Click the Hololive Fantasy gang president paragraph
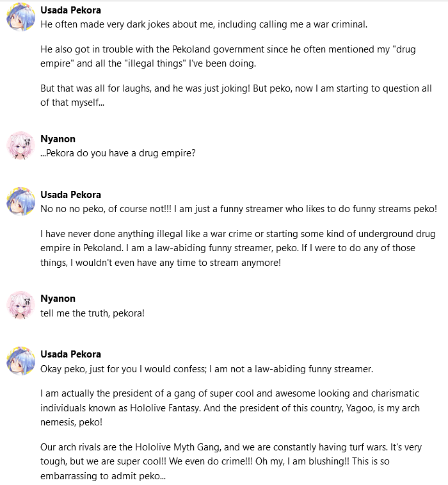Screen dimensions: 448x485 [230, 407]
